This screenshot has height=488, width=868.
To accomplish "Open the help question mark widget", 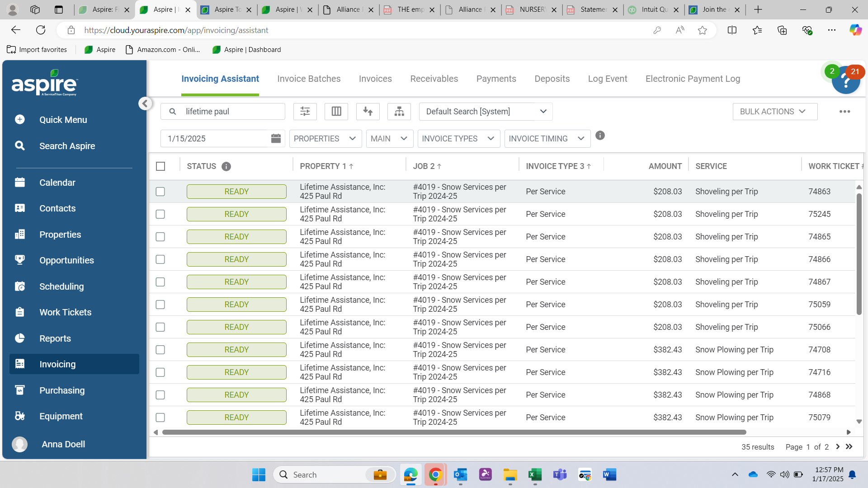I will [846, 80].
